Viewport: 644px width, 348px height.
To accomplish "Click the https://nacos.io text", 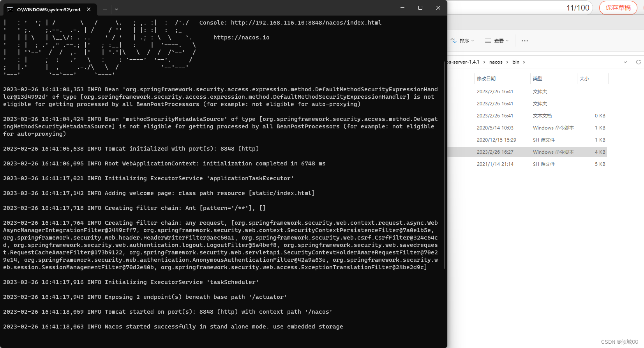I will [241, 37].
